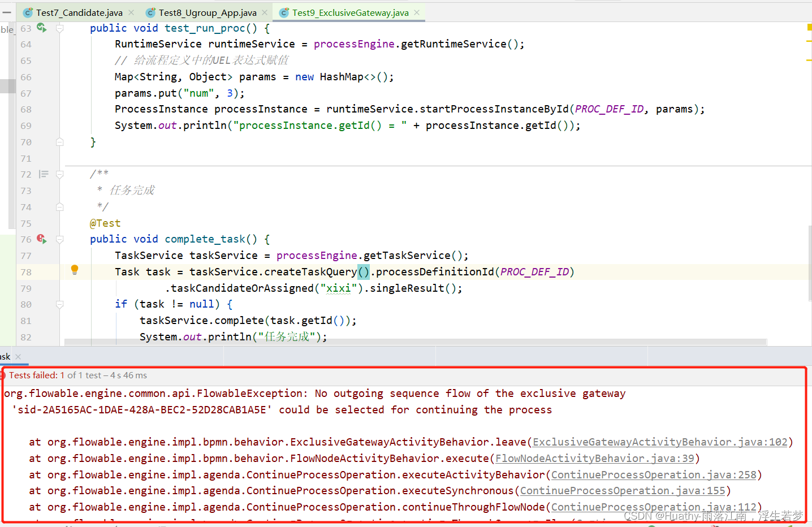This screenshot has width=812, height=527.
Task: Open ContinueProcessOperation.java:155 stack trace link
Action: 623,491
